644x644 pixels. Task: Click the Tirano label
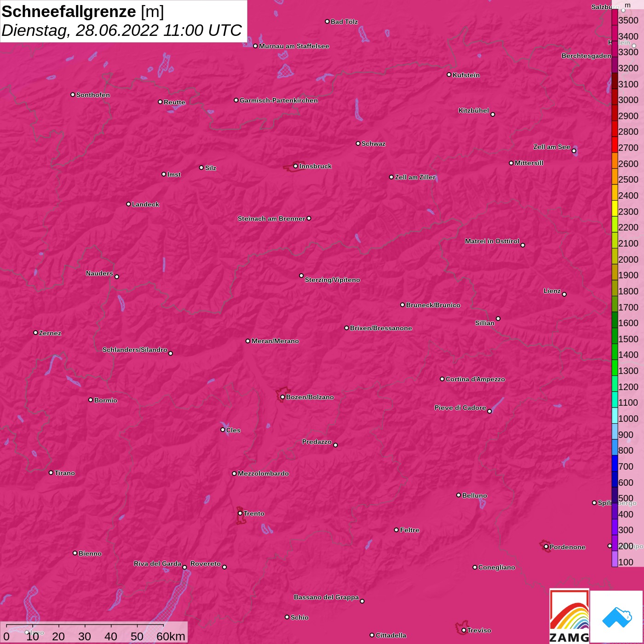coord(64,473)
